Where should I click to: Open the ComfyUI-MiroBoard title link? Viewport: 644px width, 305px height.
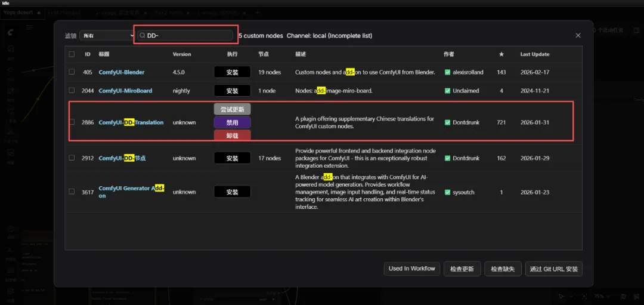click(x=125, y=91)
